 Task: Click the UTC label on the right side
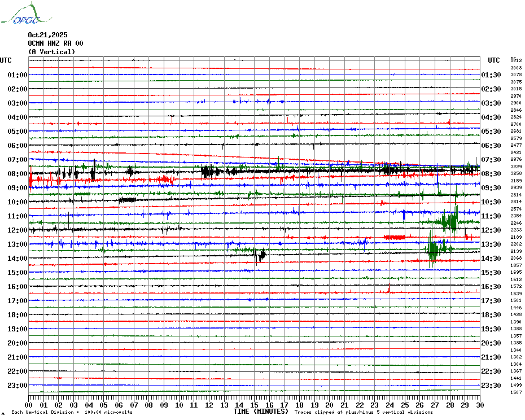(x=494, y=60)
